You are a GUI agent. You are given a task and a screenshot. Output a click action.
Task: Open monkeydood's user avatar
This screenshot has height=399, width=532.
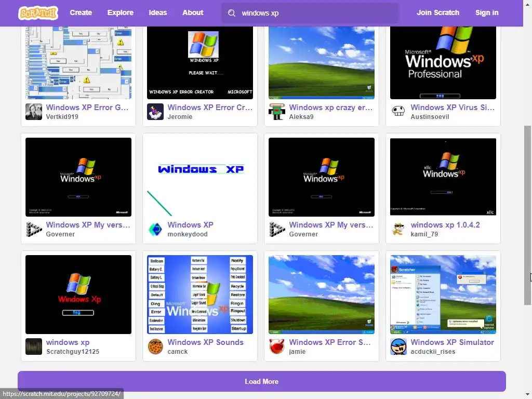(x=155, y=229)
